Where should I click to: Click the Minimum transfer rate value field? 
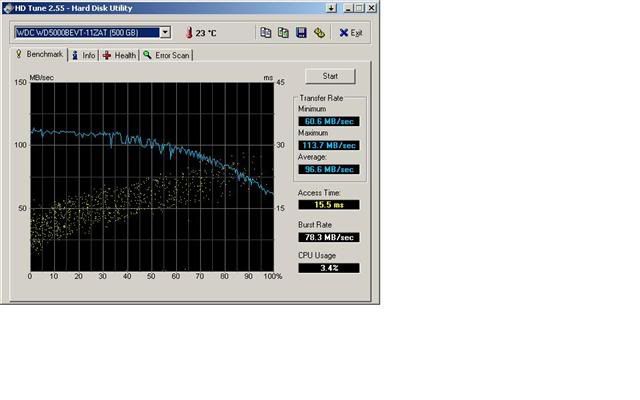[x=329, y=121]
